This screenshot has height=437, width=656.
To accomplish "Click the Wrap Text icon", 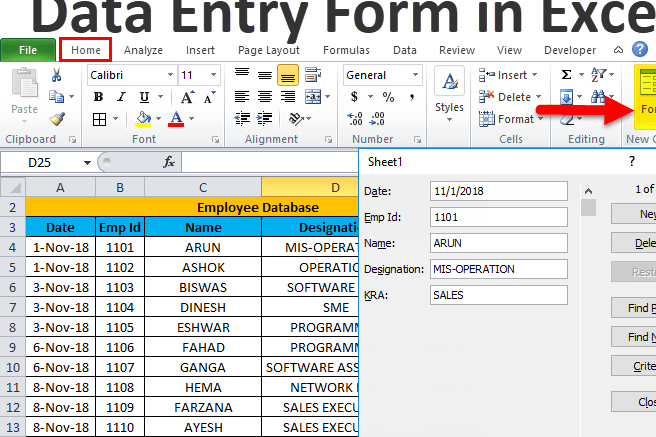I will point(313,74).
